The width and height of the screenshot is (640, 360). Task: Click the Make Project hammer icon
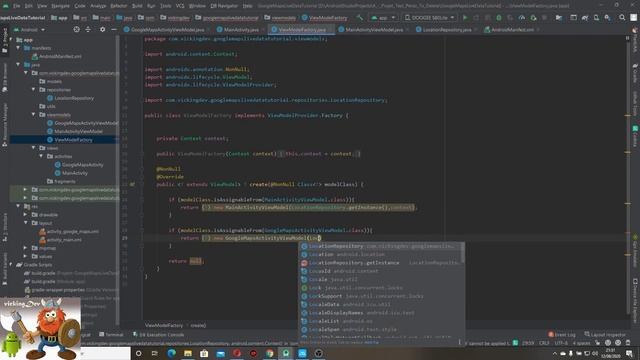(360, 18)
